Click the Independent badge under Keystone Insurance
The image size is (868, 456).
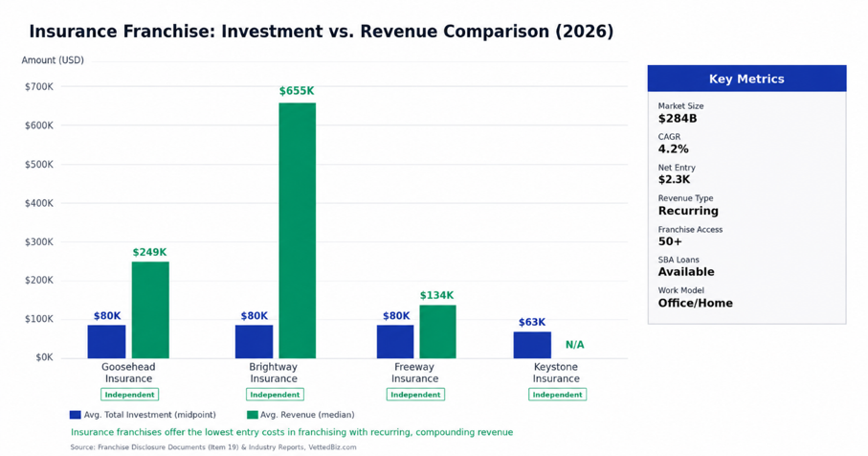tap(557, 395)
